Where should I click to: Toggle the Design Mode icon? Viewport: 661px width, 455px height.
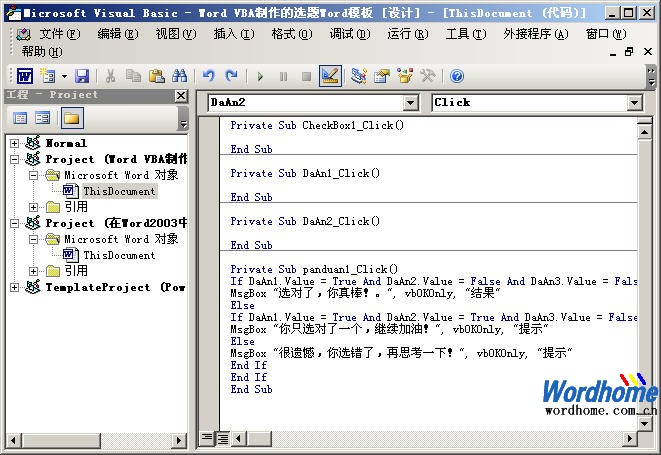[x=330, y=76]
